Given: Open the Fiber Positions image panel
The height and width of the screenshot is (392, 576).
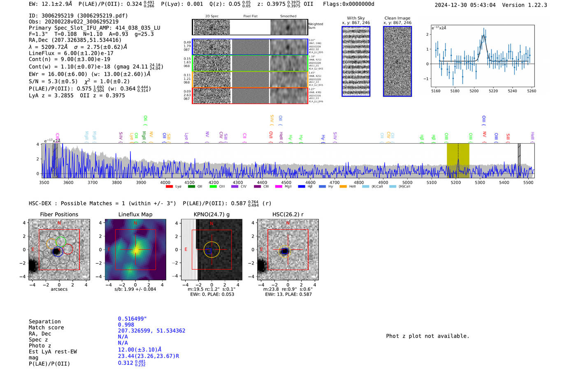Looking at the screenshot, I should pyautogui.click(x=59, y=250).
